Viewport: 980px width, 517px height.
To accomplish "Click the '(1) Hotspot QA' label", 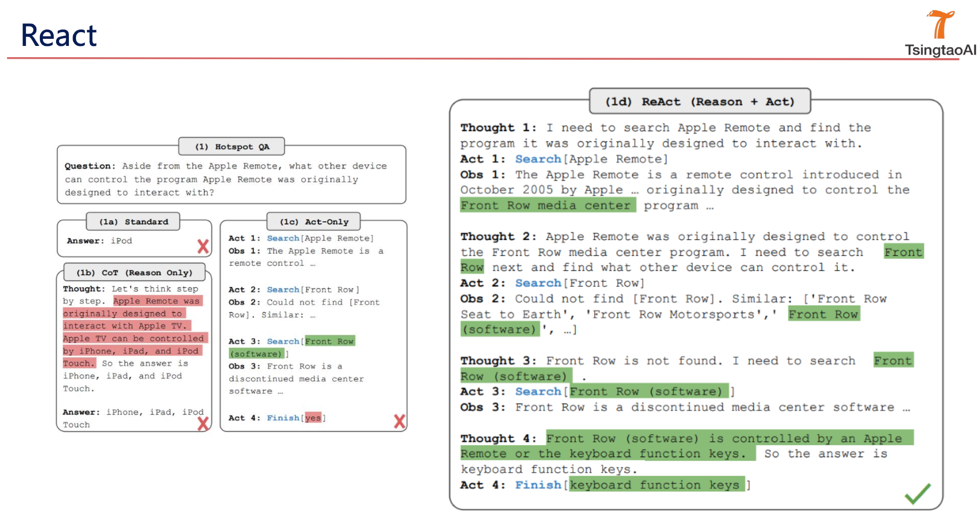I will [x=232, y=146].
